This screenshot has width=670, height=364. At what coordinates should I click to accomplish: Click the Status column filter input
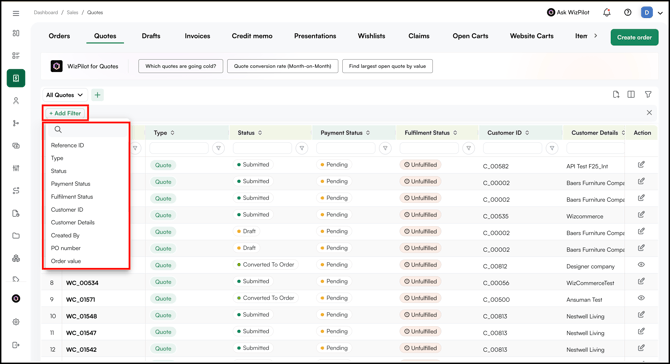(262, 148)
